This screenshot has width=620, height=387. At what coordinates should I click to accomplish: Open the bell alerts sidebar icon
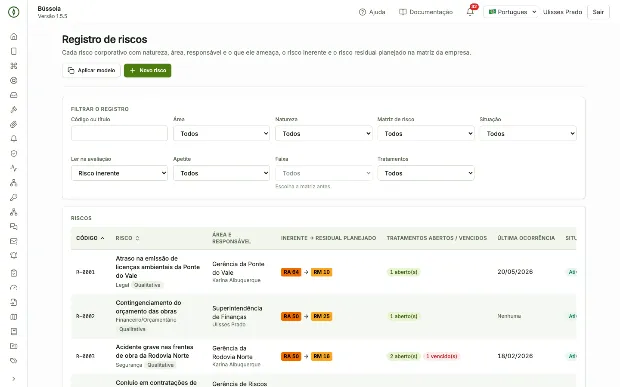coord(13,139)
